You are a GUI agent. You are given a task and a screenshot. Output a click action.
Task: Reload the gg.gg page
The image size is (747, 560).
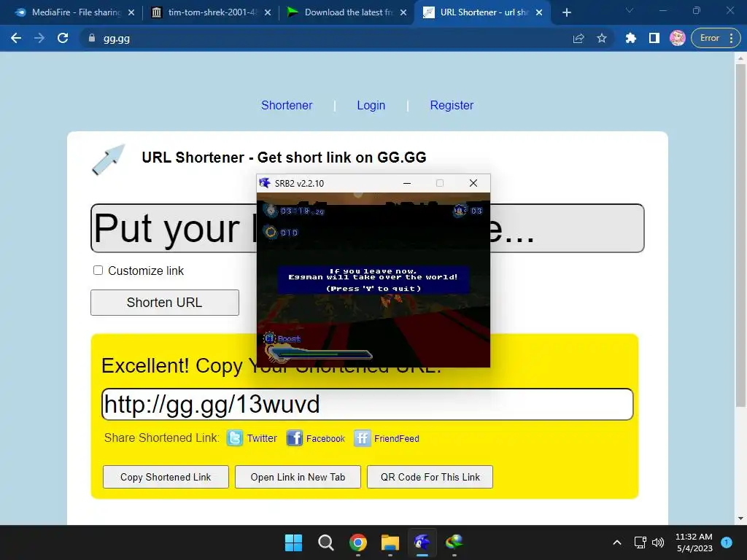[x=63, y=38]
